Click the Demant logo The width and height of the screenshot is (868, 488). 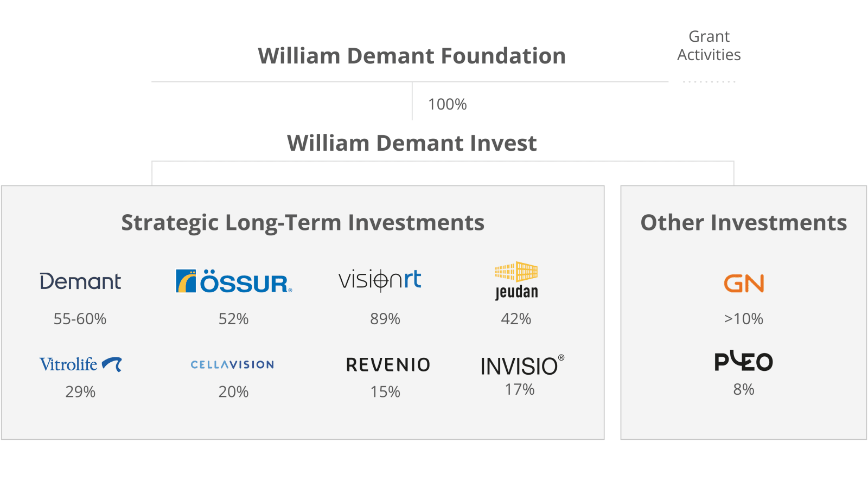click(x=80, y=281)
